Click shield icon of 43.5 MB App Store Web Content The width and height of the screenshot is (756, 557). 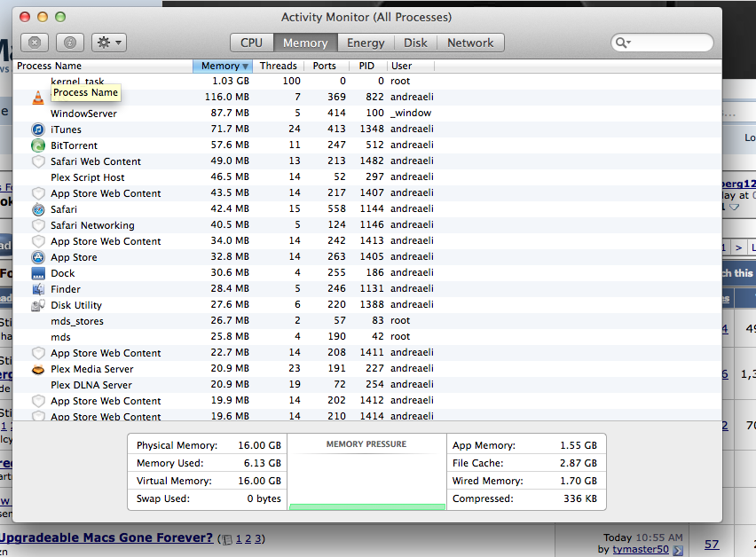click(38, 193)
